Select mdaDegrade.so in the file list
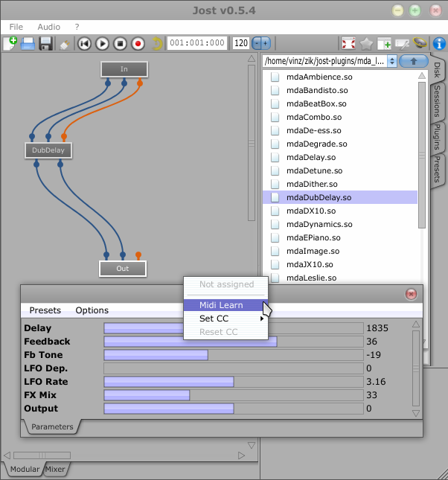 340,144
